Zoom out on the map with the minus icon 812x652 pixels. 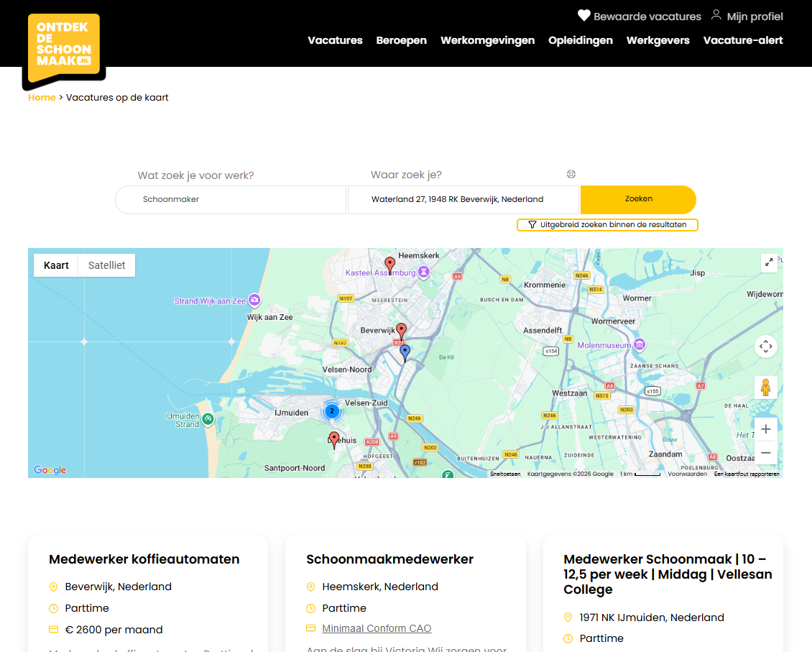[766, 453]
